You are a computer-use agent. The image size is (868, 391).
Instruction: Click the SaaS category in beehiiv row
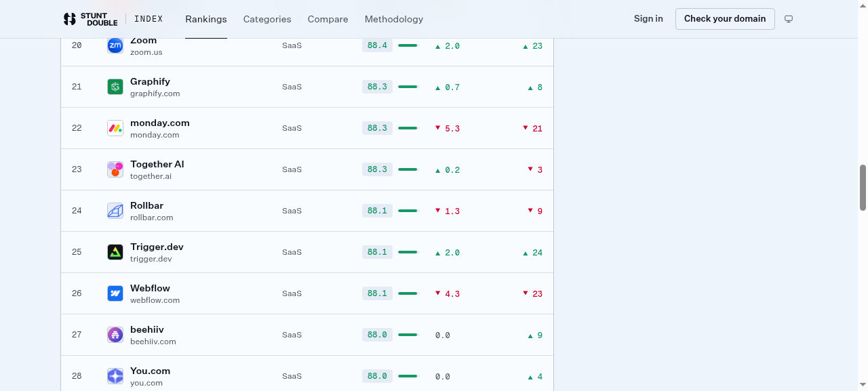pos(292,335)
